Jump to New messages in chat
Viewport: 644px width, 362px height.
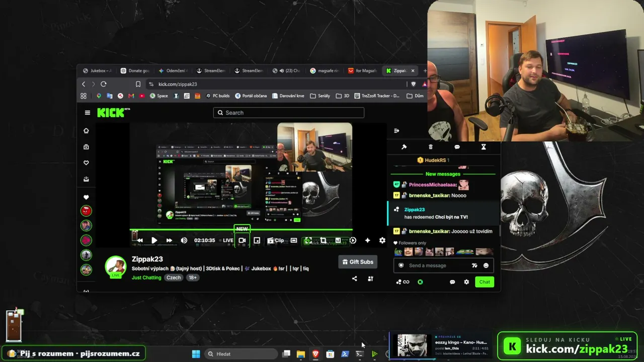(x=443, y=174)
